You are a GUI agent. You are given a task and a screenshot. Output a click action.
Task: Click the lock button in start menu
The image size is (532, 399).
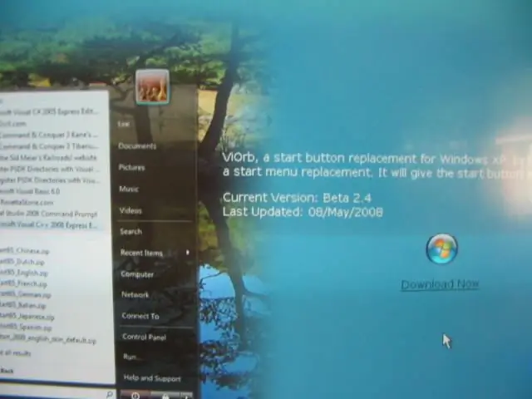click(x=165, y=396)
